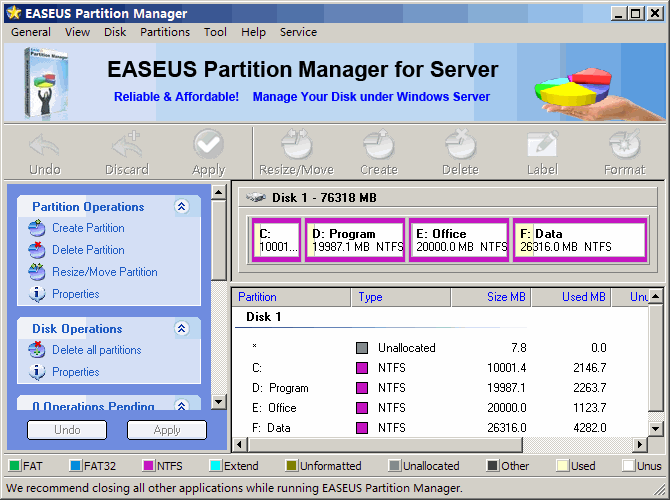The width and height of the screenshot is (670, 500).
Task: Open the Service menu
Action: [x=298, y=32]
